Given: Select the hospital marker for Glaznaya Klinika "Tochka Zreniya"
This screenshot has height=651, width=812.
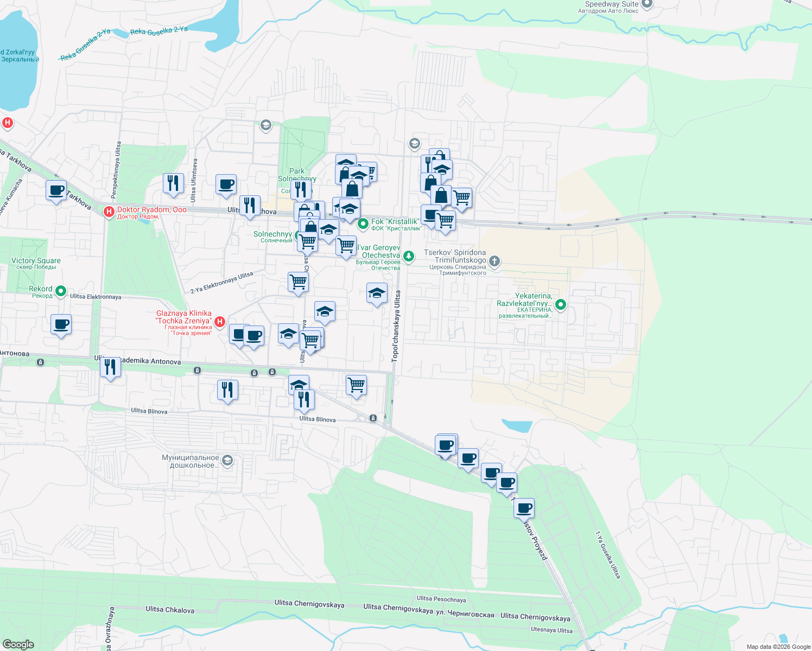Looking at the screenshot, I should [220, 321].
